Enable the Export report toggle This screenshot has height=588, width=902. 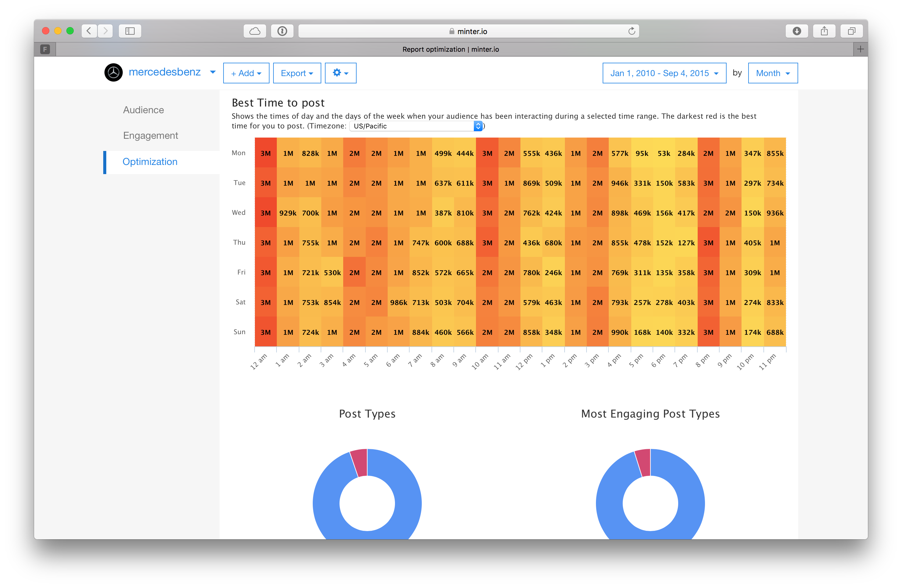294,73
